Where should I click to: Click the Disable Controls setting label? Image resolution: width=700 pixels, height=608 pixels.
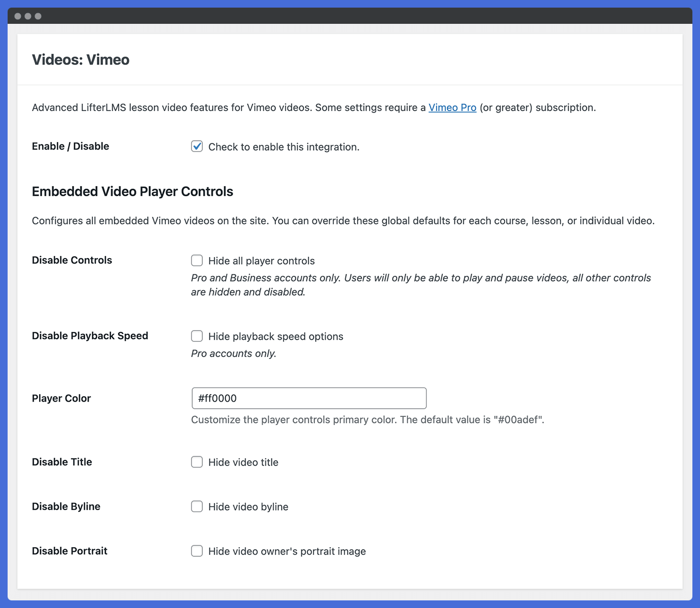pos(72,260)
